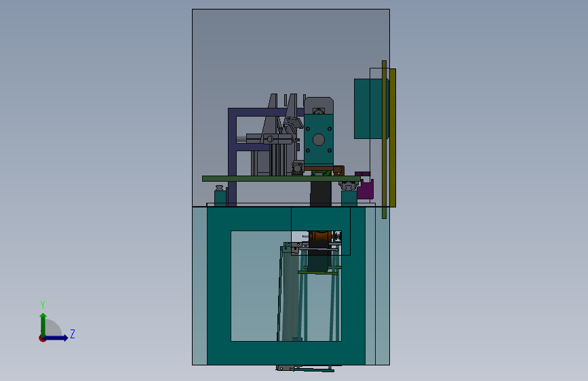Select the grey octagonal cap atop the gearbox
The width and height of the screenshot is (588, 381).
[x=318, y=105]
